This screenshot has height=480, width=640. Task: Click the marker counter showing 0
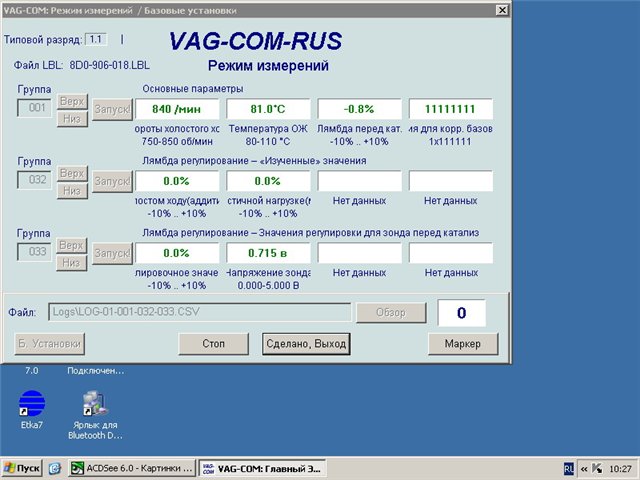coord(462,313)
